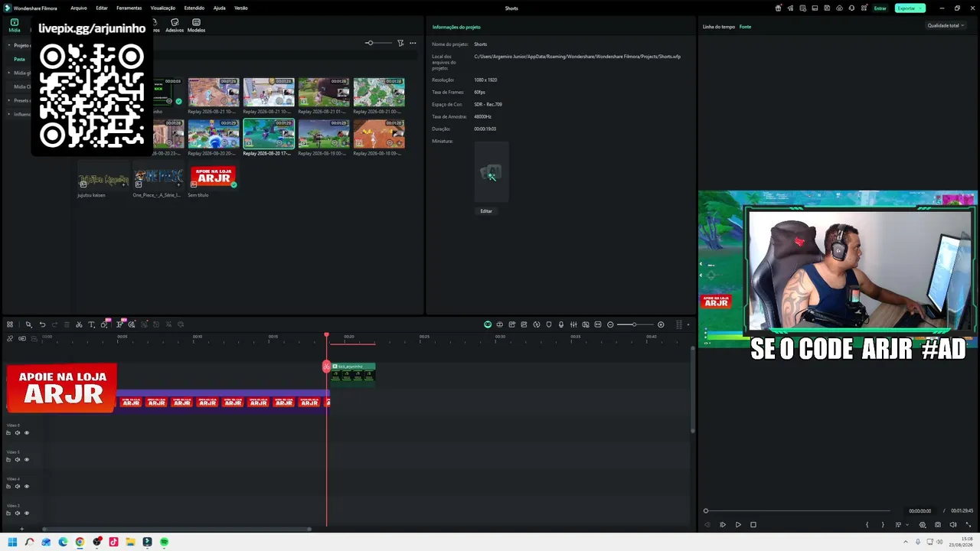This screenshot has width=980, height=551.
Task: Select the text tool in timeline toolbar
Action: pyautogui.click(x=91, y=324)
